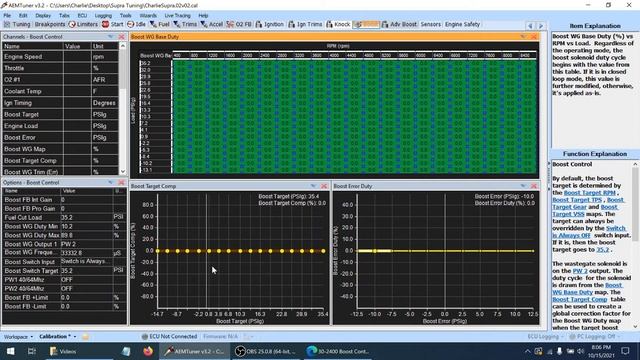Viewport: 640px width, 360px height.
Task: Open the Engine Safety tab
Action: click(462, 24)
